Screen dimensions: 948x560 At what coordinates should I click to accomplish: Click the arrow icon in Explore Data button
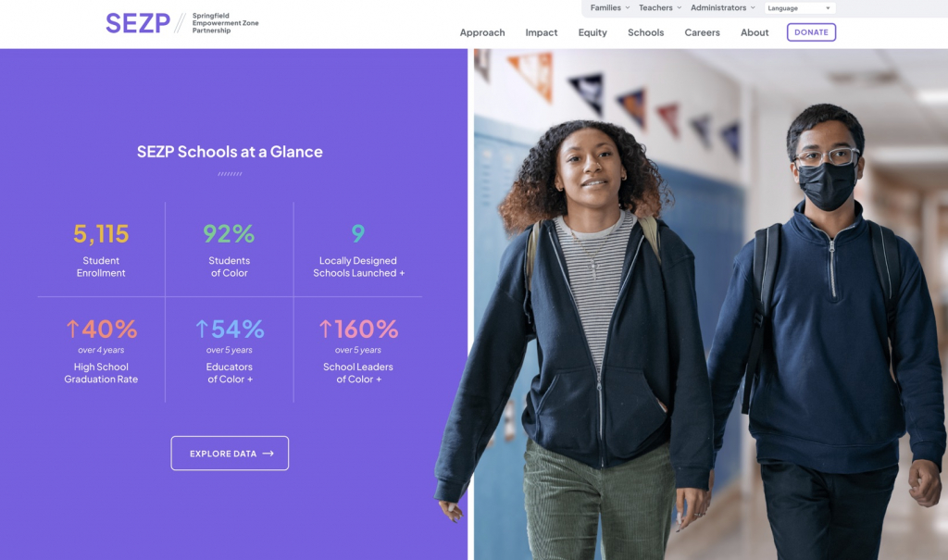pyautogui.click(x=268, y=454)
